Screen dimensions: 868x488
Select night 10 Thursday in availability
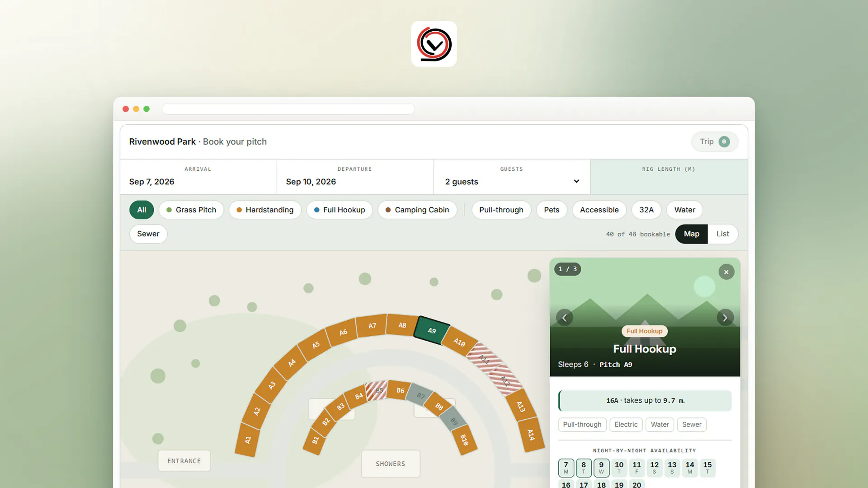point(619,468)
